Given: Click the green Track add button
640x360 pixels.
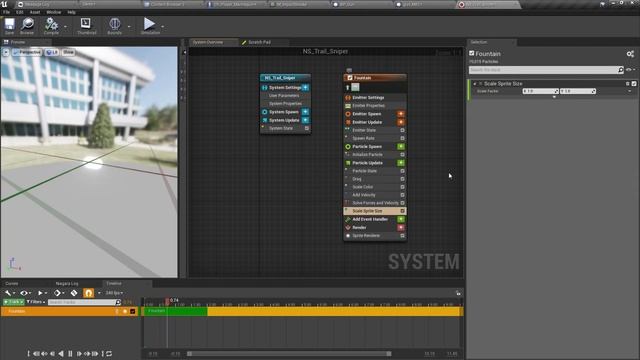Looking at the screenshot, I should coord(13,302).
